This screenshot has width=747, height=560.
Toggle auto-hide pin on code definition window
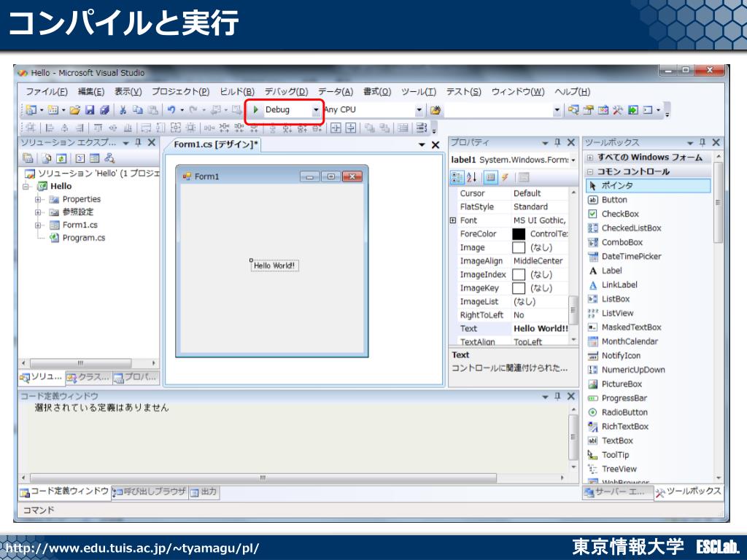click(x=557, y=396)
